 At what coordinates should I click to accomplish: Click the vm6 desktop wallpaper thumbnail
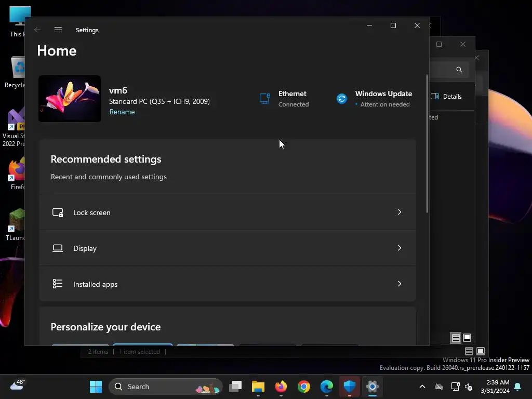(70, 99)
